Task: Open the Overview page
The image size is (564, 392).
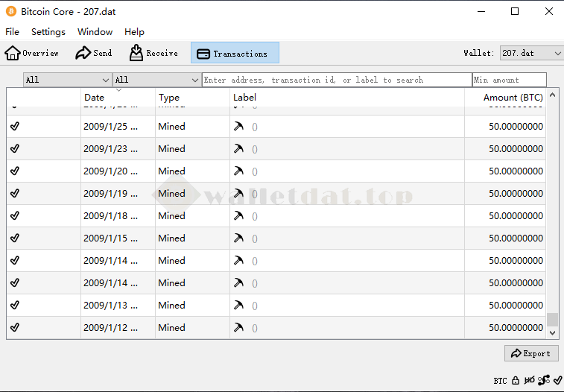Action: click(32, 53)
